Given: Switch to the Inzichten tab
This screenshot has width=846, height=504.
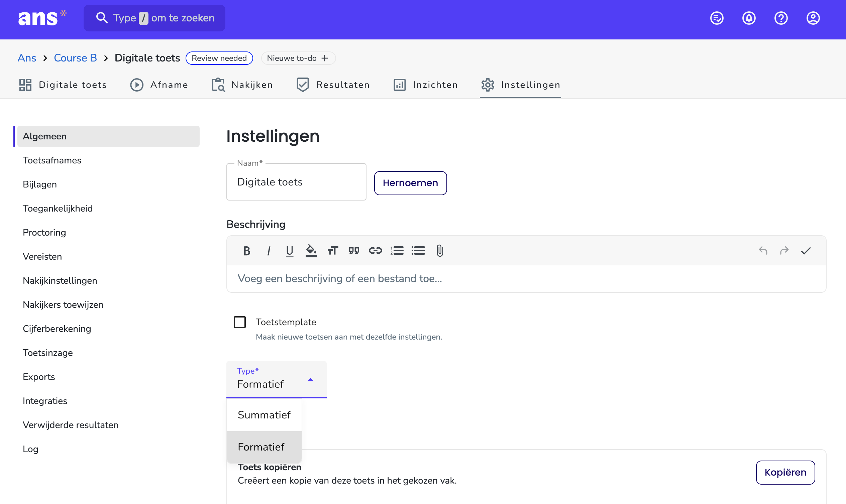Looking at the screenshot, I should [425, 85].
